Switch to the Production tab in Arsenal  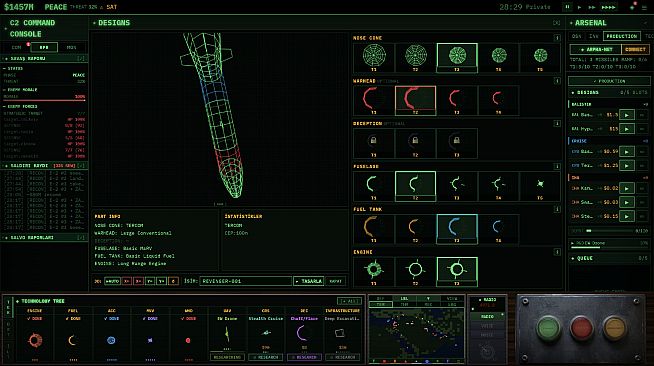tap(621, 36)
